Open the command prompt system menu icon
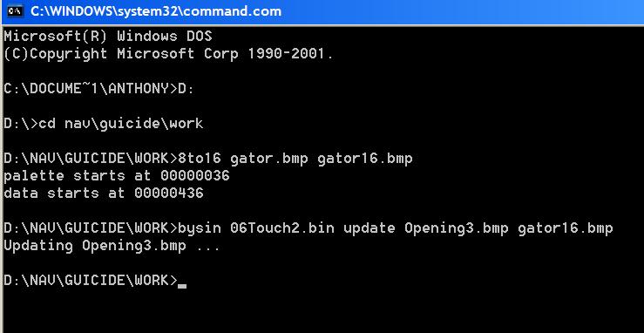644x333 pixels. (15, 11)
